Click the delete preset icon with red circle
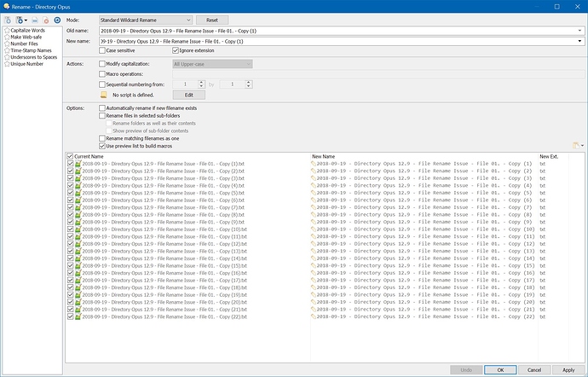The height and width of the screenshot is (377, 588). [46, 20]
